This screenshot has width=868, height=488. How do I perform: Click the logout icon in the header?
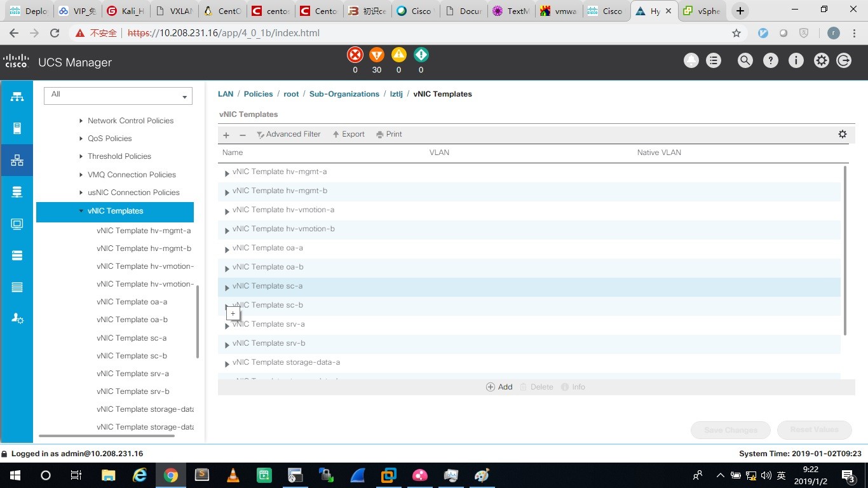[844, 61]
